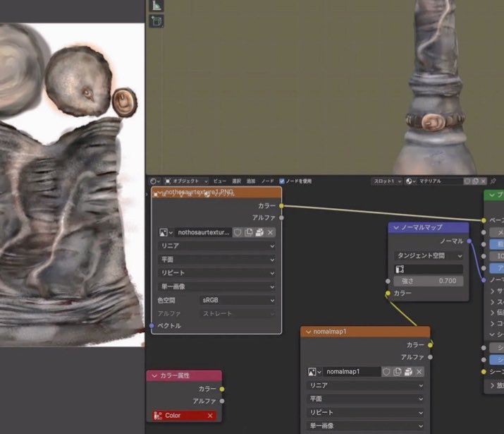Unlink nomalmap1 image with X icon
The image size is (504, 434).
click(419, 372)
